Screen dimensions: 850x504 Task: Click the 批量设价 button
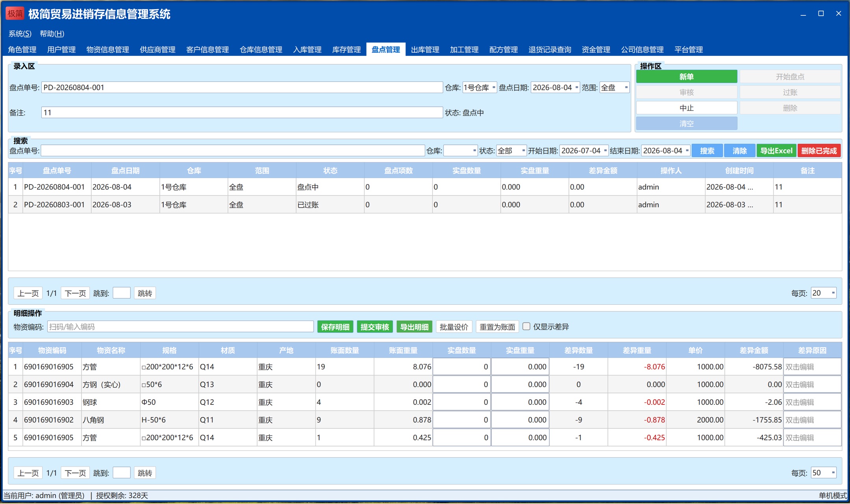[454, 327]
